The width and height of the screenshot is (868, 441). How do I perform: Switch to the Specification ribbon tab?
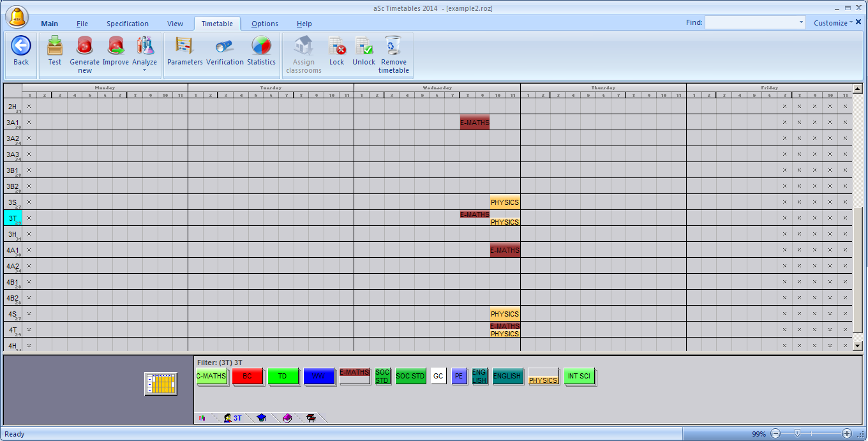click(128, 24)
